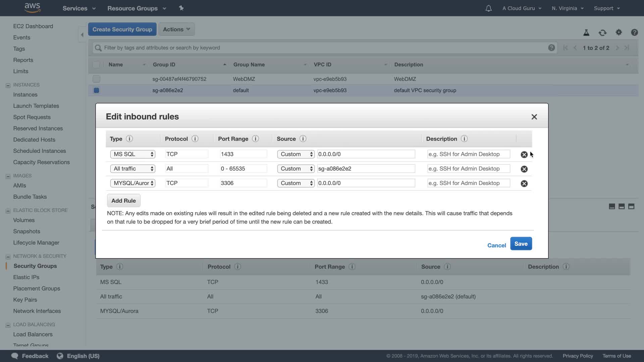Refresh the security groups list
Image resolution: width=644 pixels, height=362 pixels.
tap(602, 33)
